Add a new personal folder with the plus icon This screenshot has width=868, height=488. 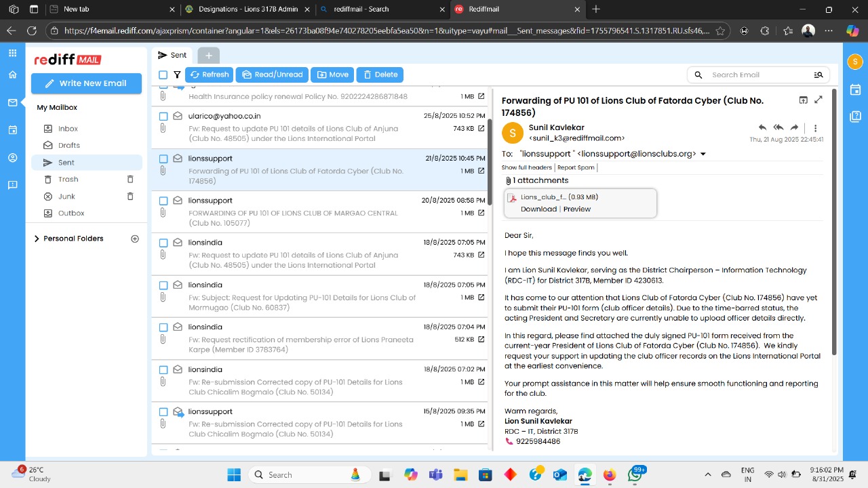pyautogui.click(x=134, y=239)
